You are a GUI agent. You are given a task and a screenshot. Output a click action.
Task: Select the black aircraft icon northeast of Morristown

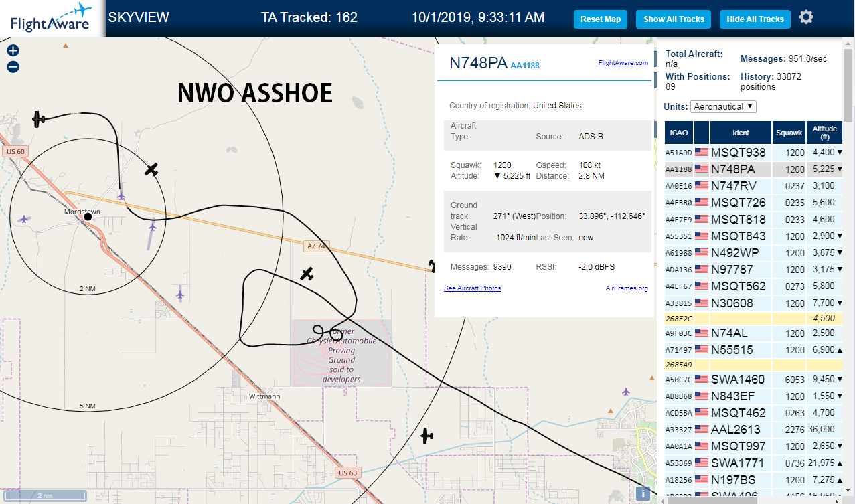(x=152, y=169)
